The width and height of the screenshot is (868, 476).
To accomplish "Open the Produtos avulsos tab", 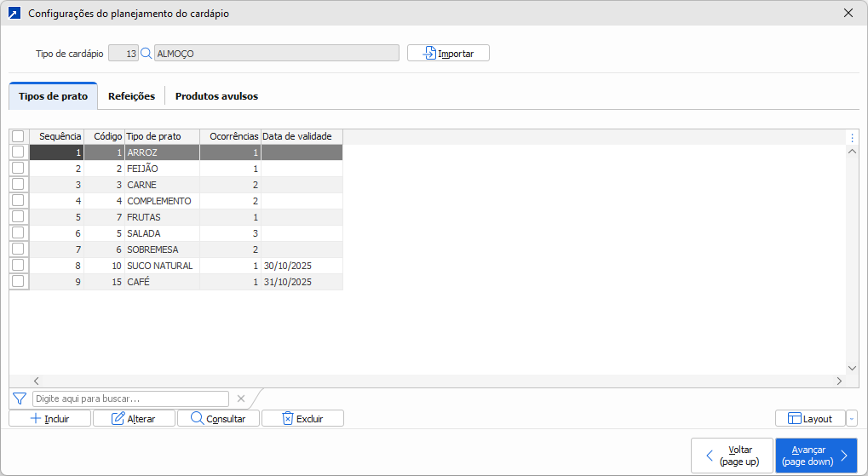I will (x=216, y=96).
